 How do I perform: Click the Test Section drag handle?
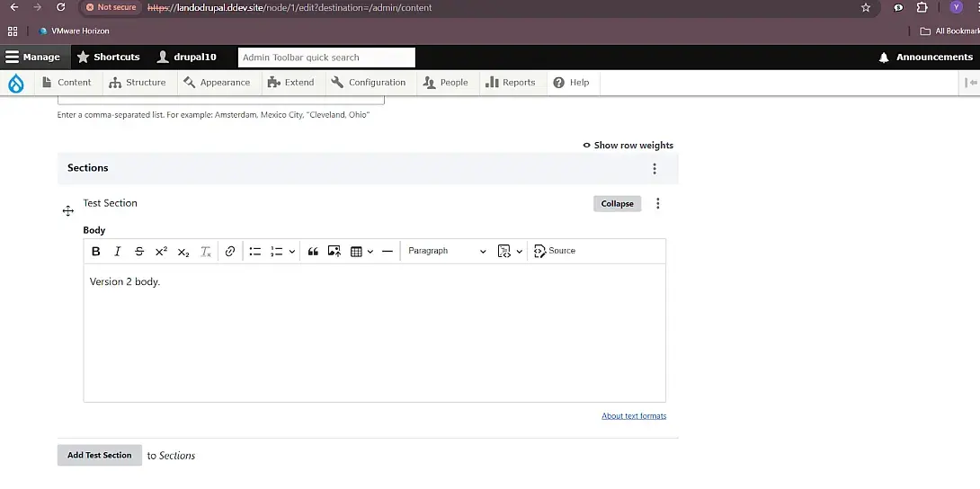click(x=68, y=211)
